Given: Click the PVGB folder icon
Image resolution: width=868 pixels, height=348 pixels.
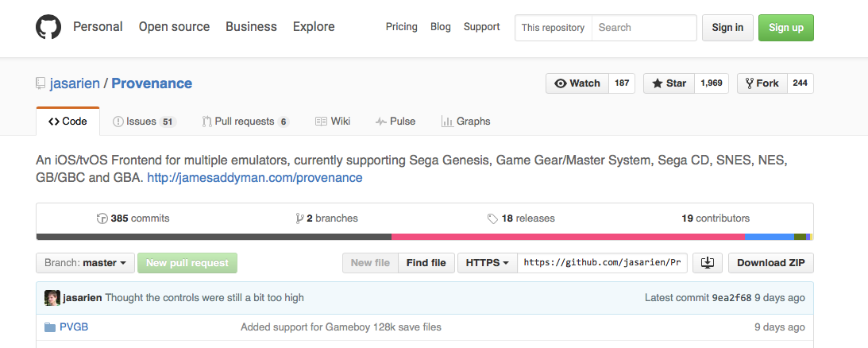Looking at the screenshot, I should [x=50, y=327].
